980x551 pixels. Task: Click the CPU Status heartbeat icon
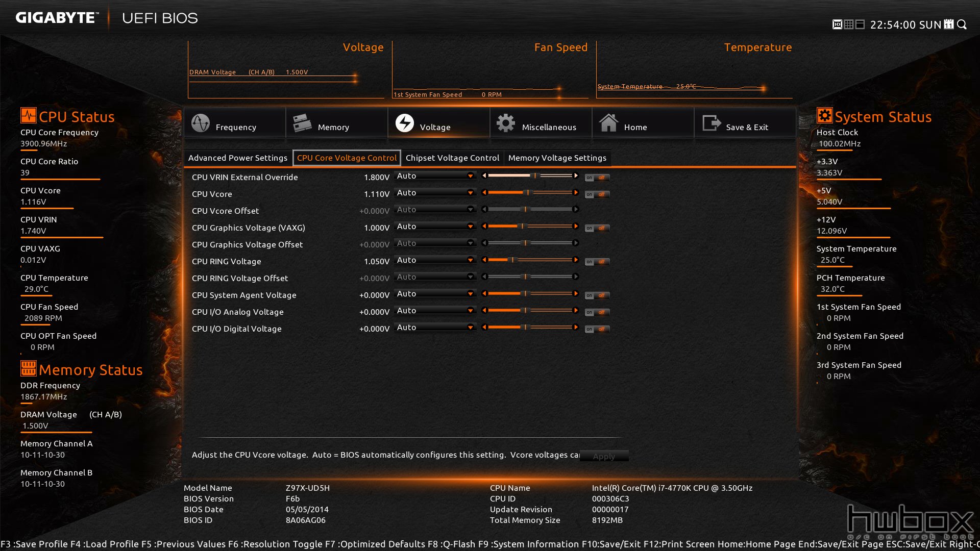point(28,115)
